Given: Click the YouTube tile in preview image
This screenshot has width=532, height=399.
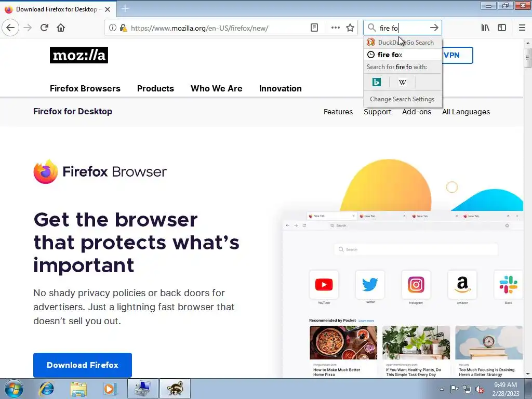Looking at the screenshot, I should (324, 285).
